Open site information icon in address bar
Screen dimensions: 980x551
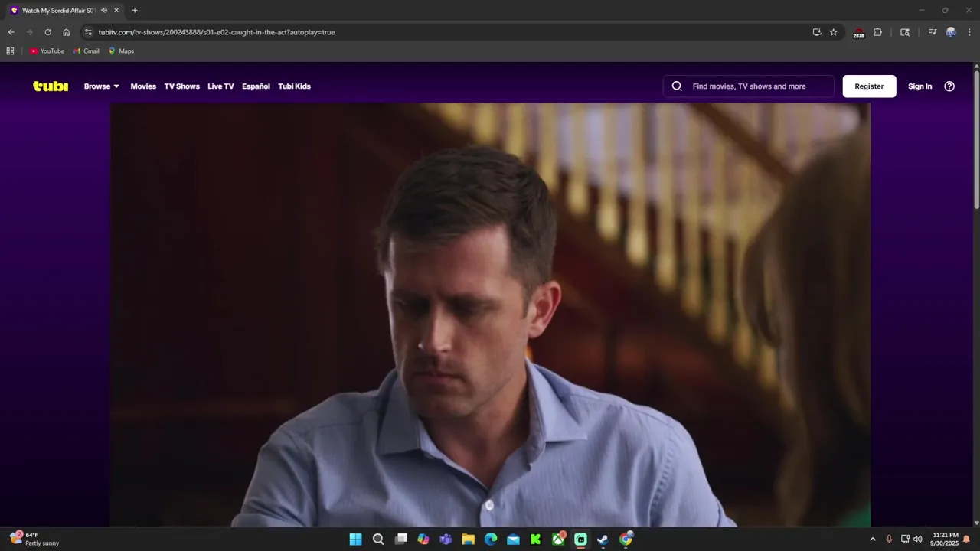(88, 32)
